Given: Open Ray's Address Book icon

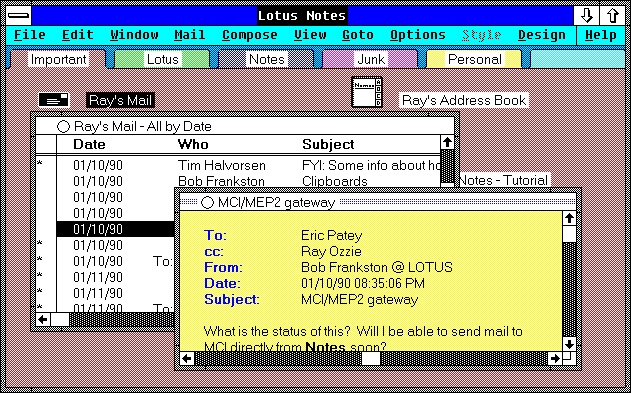Looking at the screenshot, I should (x=367, y=92).
